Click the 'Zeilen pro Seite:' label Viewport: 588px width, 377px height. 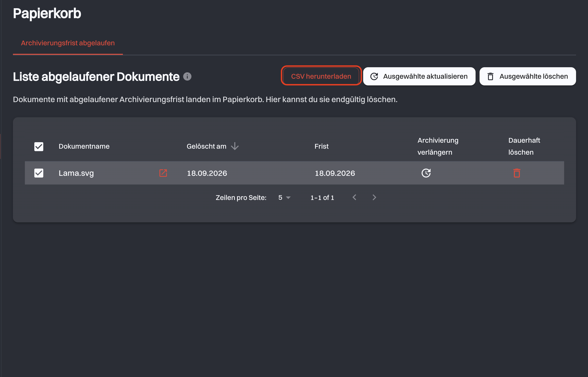241,198
